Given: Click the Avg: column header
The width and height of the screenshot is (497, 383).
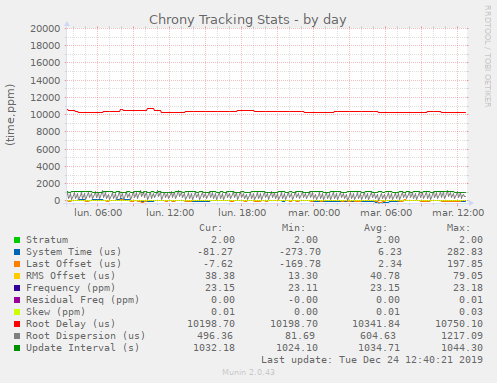Looking at the screenshot, I should coord(376,228).
